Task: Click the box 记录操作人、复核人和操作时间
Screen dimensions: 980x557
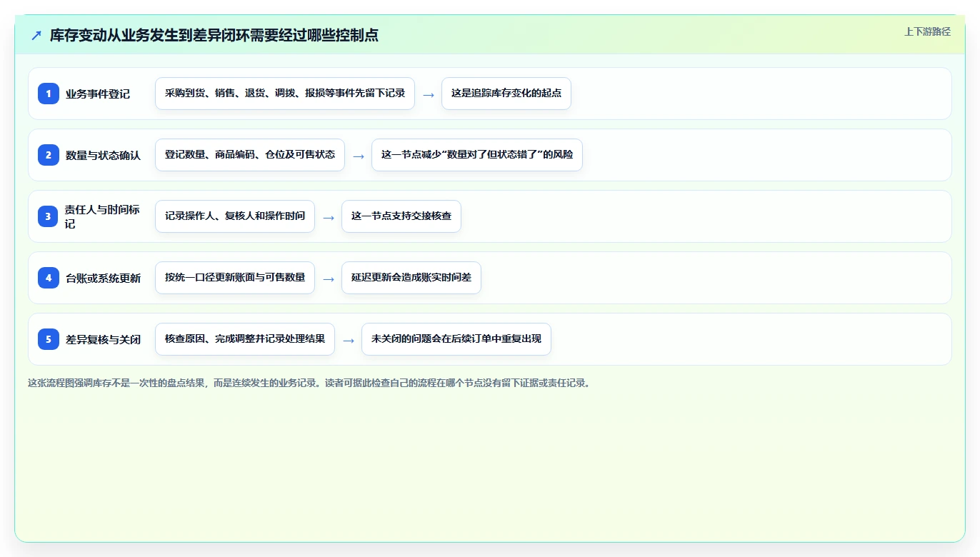Action: tap(235, 216)
